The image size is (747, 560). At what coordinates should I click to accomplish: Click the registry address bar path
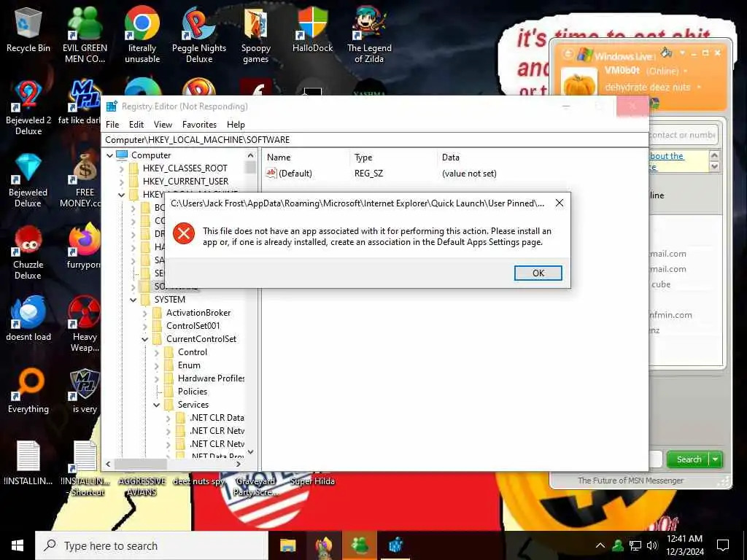pos(375,140)
